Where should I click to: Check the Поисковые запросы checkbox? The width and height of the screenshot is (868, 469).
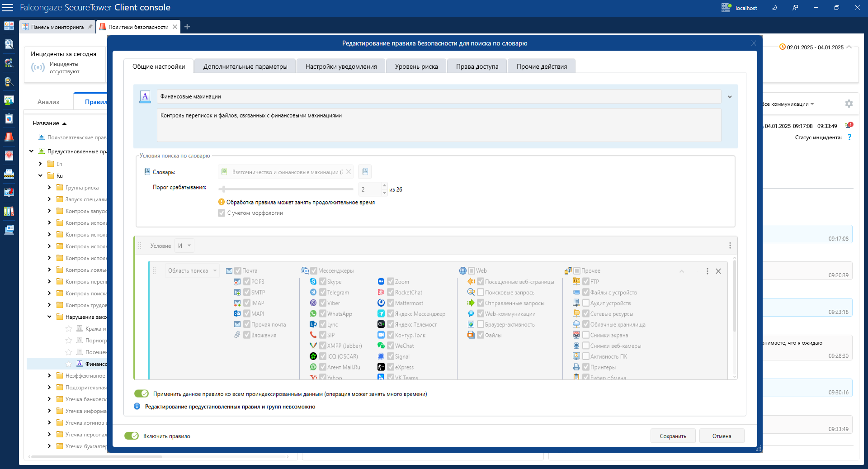click(481, 293)
